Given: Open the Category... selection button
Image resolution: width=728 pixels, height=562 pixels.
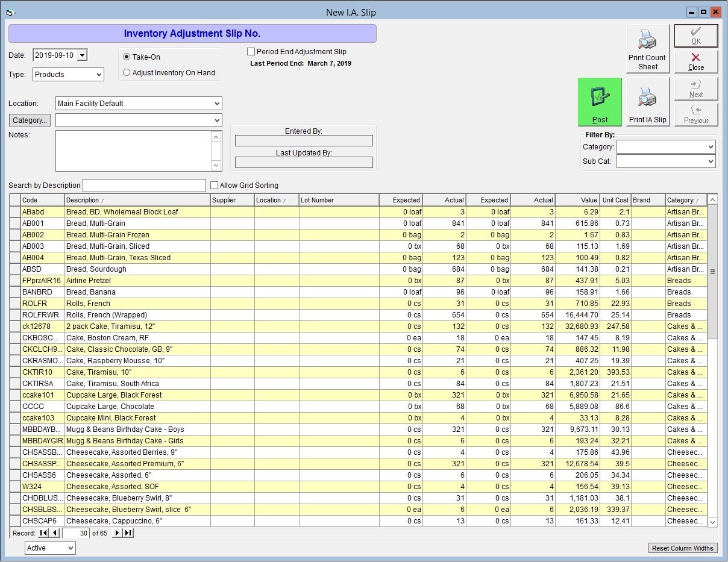Looking at the screenshot, I should (x=30, y=120).
